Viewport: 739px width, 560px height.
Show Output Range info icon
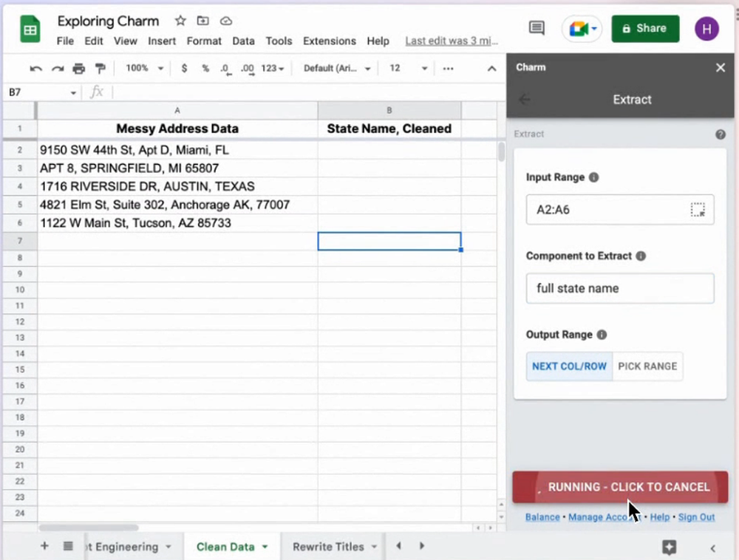tap(602, 335)
